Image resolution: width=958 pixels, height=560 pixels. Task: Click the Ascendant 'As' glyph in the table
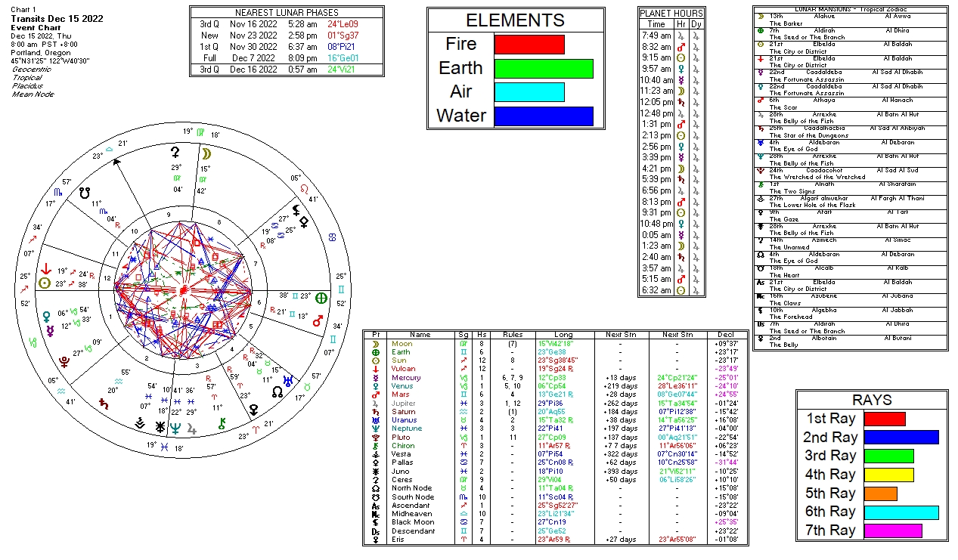(375, 506)
